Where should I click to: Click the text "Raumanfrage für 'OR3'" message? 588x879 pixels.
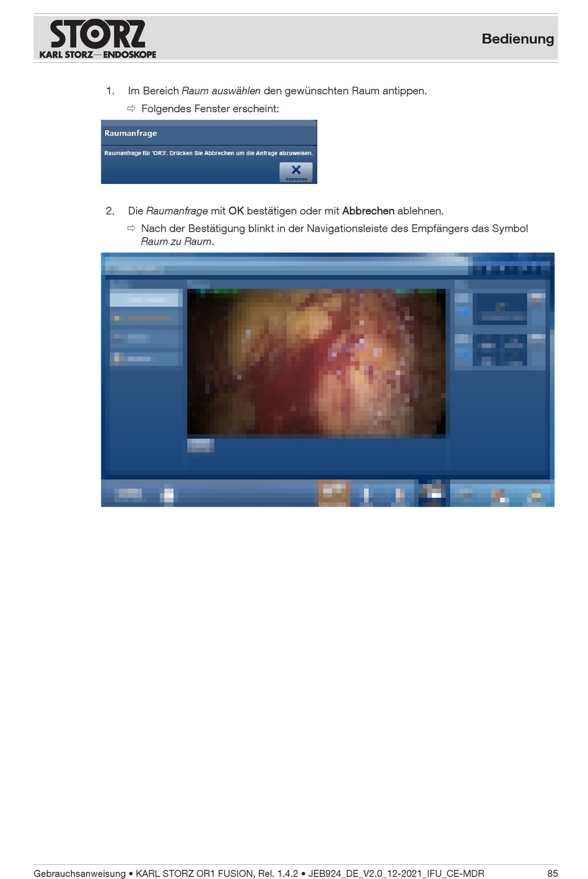click(209, 153)
